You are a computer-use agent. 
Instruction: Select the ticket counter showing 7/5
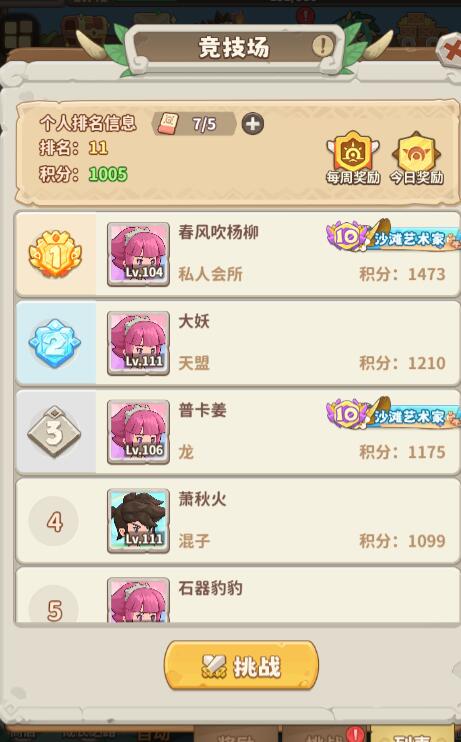coord(195,124)
